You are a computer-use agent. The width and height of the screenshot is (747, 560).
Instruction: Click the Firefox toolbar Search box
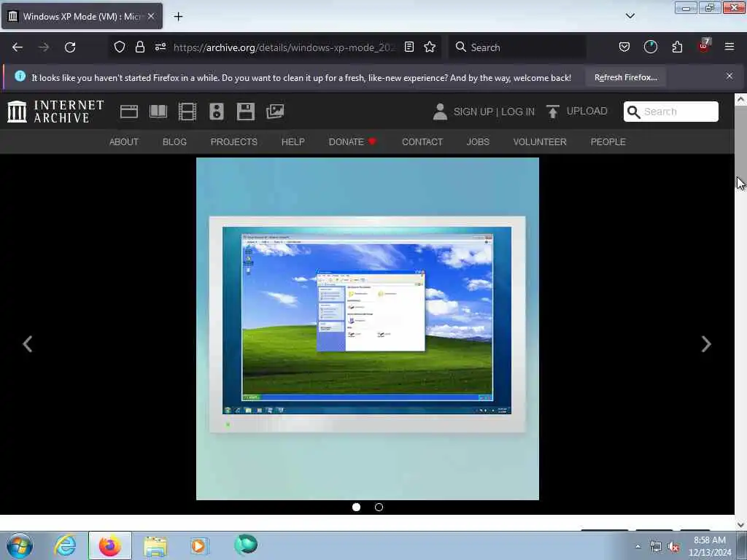[x=517, y=47]
